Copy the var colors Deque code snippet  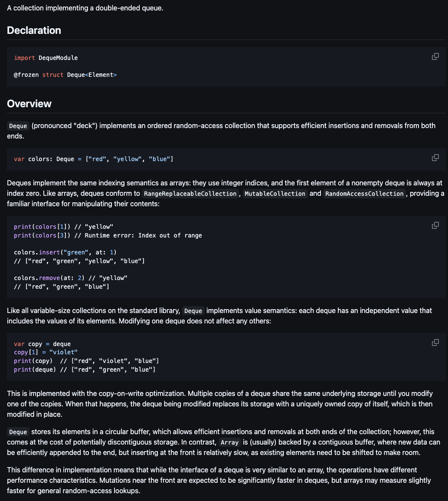click(435, 158)
